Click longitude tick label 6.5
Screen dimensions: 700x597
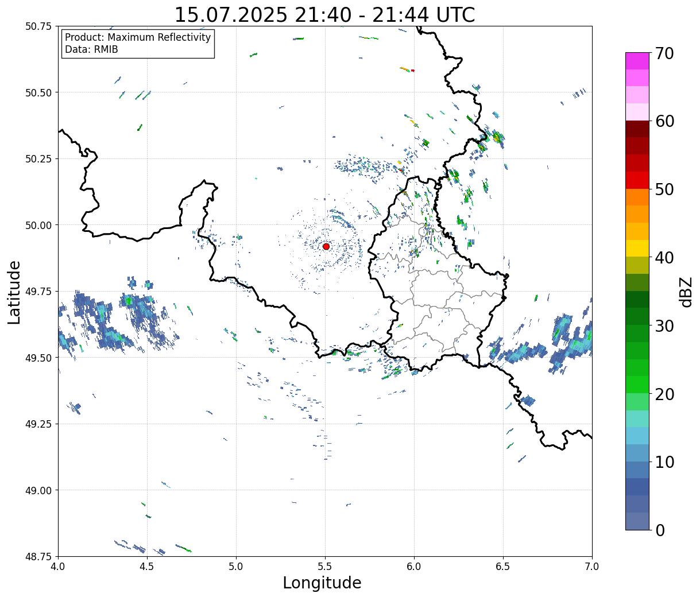(503, 566)
